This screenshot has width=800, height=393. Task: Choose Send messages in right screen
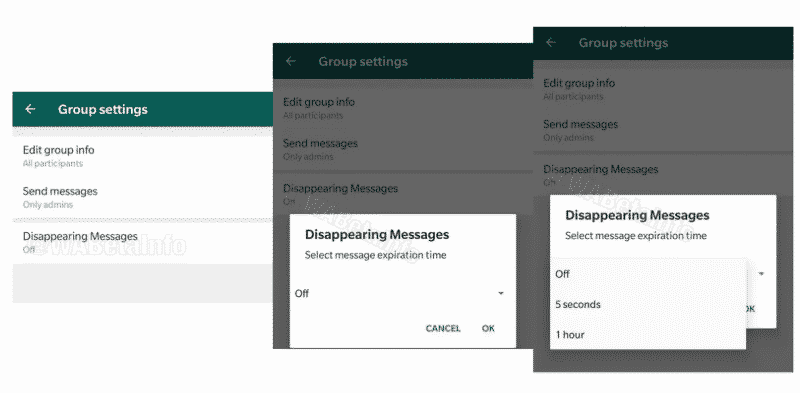click(663, 130)
